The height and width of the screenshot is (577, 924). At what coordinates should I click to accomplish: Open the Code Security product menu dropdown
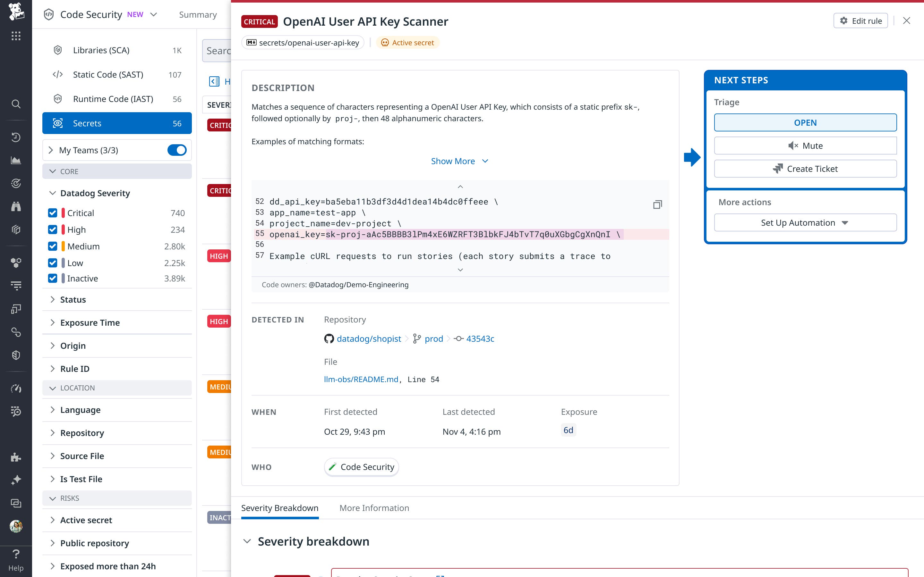click(153, 14)
